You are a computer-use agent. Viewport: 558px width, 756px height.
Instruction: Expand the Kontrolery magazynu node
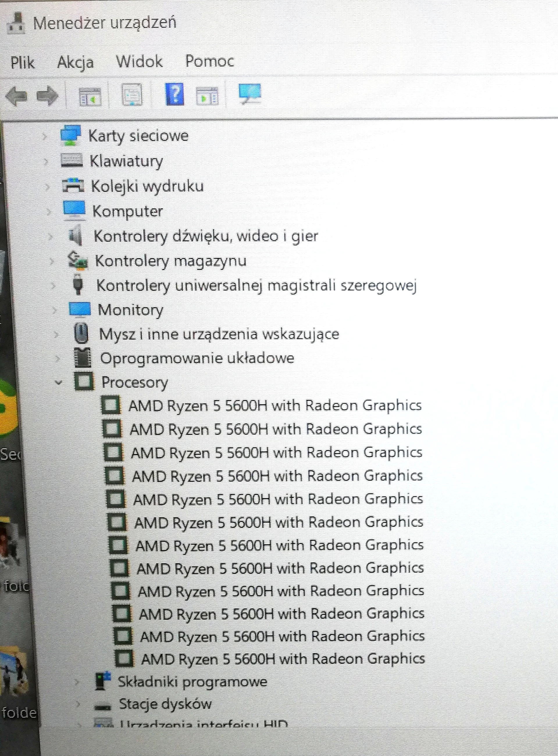click(x=52, y=261)
